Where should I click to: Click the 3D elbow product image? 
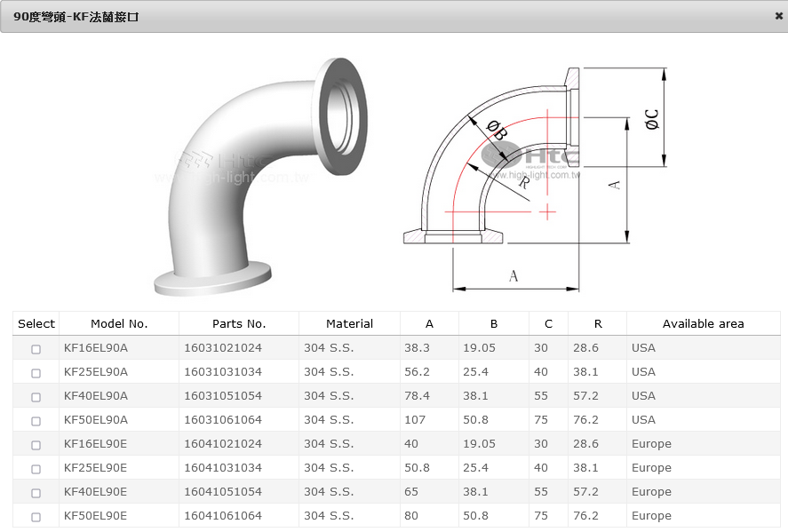258,176
